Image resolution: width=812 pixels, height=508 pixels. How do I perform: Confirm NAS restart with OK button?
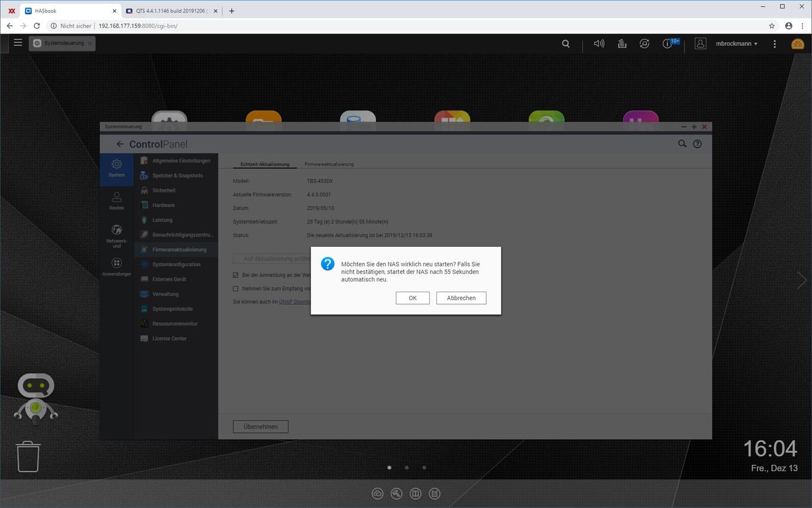point(412,298)
